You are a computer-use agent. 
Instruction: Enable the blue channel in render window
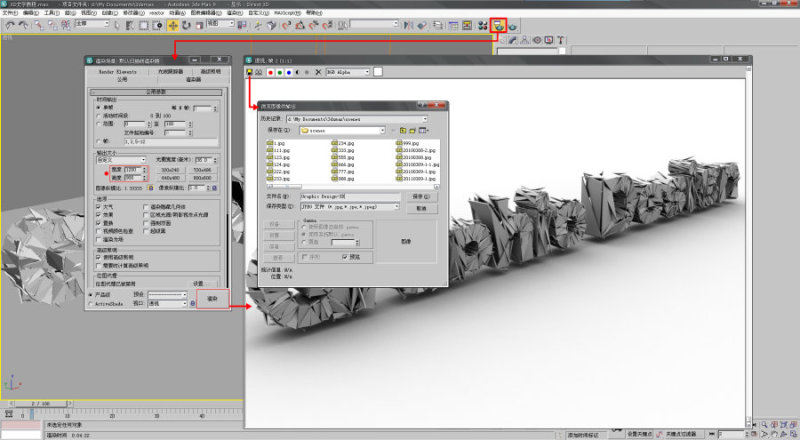point(289,72)
